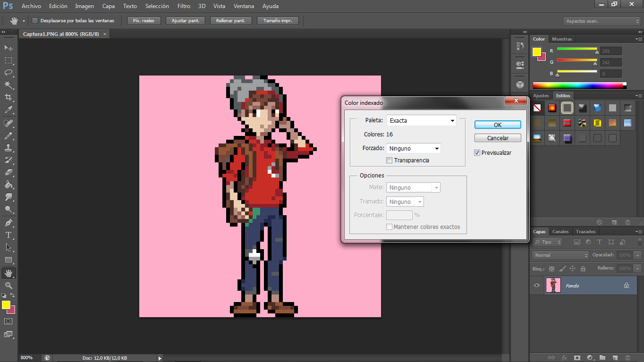Hide the Fondo layer with eye icon
This screenshot has height=362, width=644.
point(537,286)
